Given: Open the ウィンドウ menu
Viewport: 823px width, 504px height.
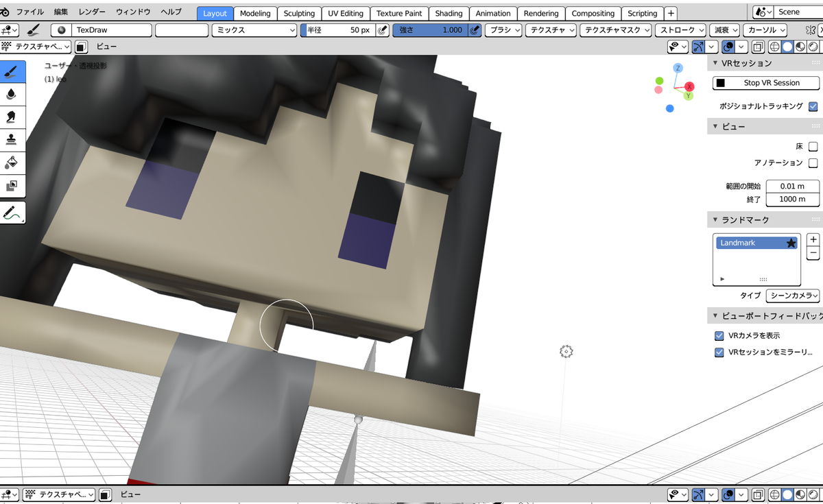Looking at the screenshot, I should 133,12.
